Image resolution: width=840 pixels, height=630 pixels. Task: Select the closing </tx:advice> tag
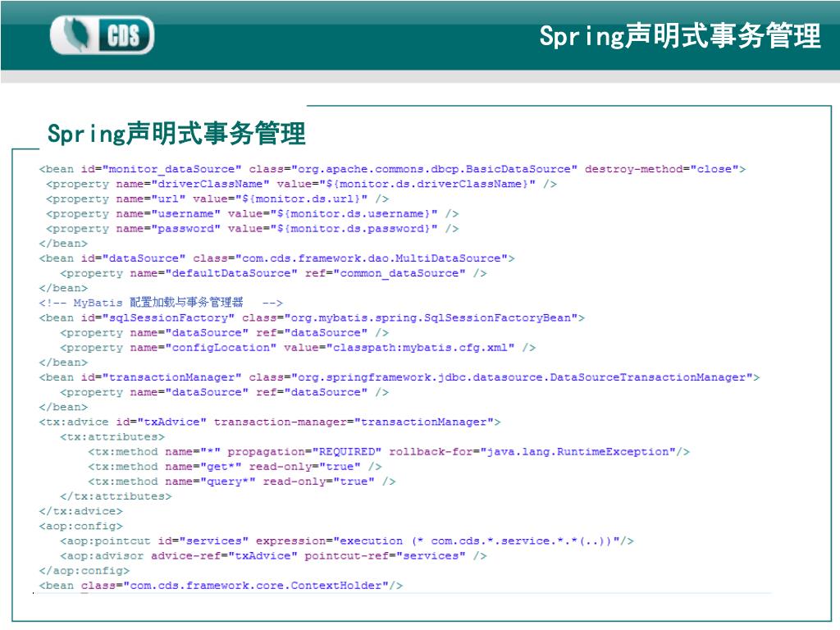tap(81, 512)
